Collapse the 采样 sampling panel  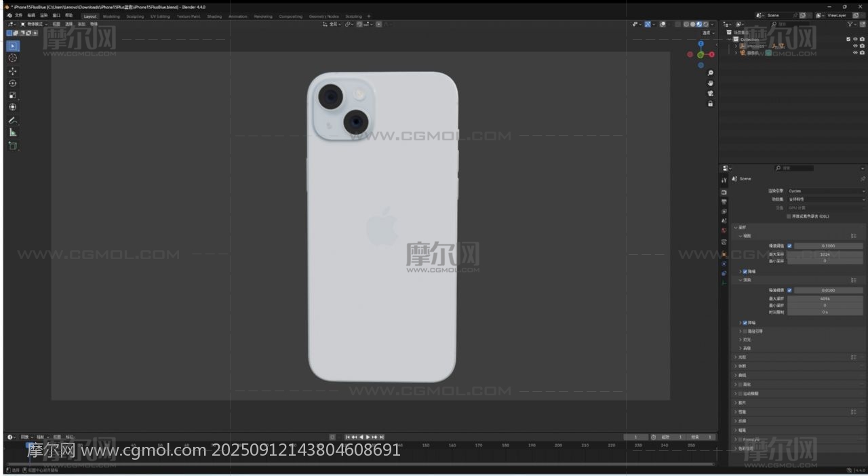point(736,227)
